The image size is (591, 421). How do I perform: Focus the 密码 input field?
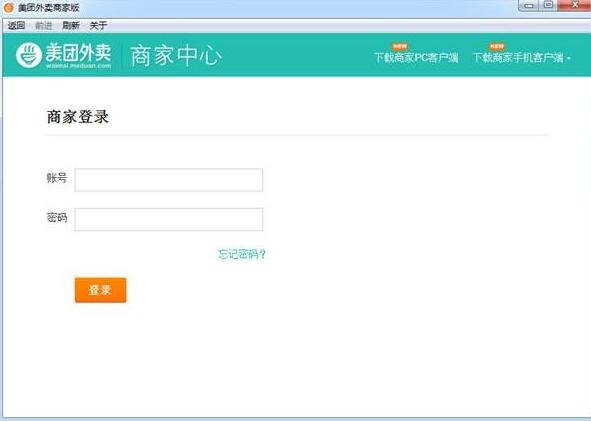click(168, 219)
